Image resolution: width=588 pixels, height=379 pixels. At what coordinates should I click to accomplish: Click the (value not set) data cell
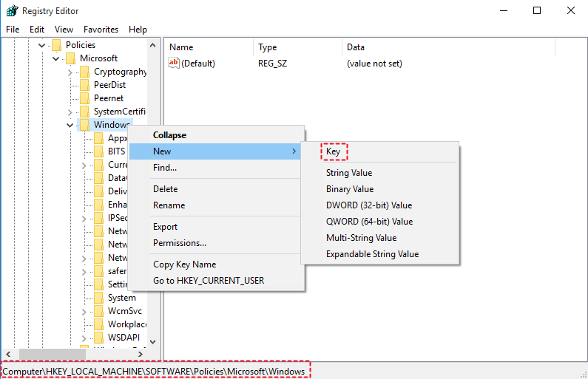[374, 64]
